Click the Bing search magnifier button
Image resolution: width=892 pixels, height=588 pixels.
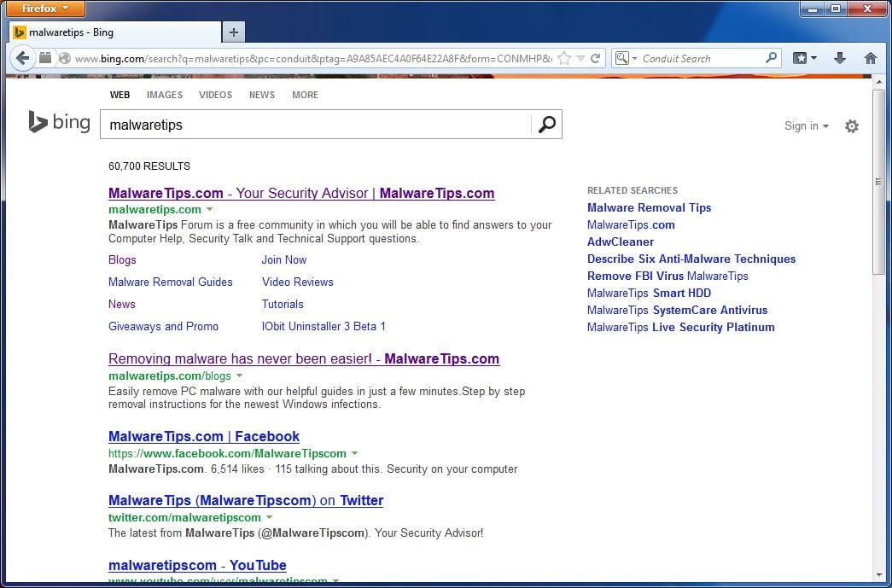(546, 124)
